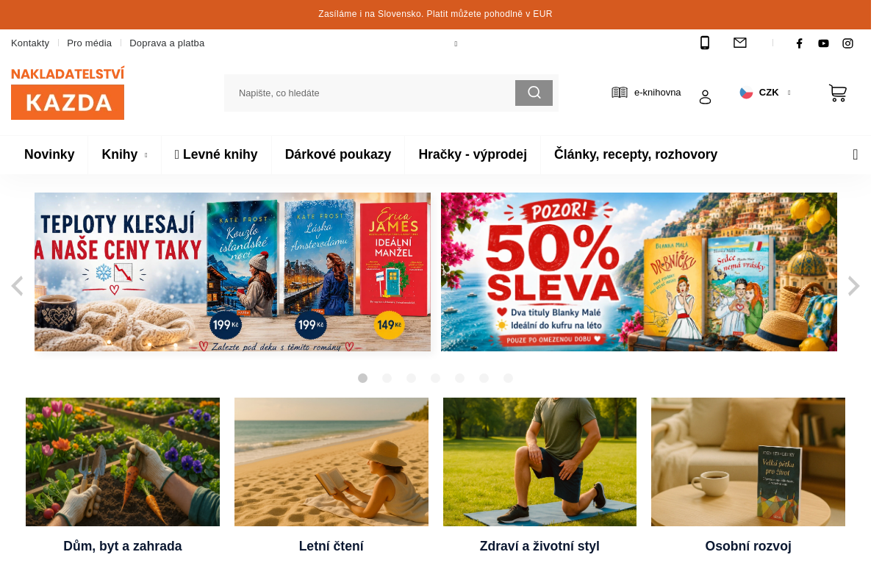The image size is (882, 588).
Task: Select the second carousel dot
Action: pos(387,379)
